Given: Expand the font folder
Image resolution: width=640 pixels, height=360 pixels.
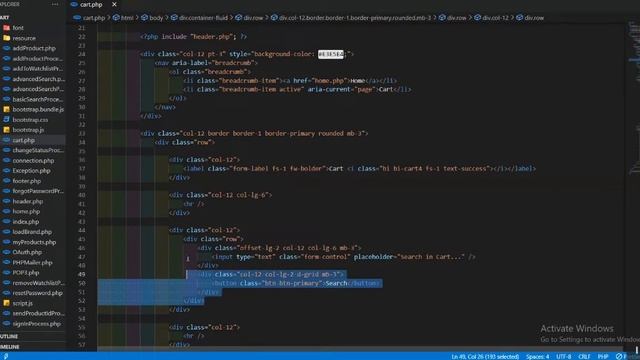Looking at the screenshot, I should (x=33, y=28).
